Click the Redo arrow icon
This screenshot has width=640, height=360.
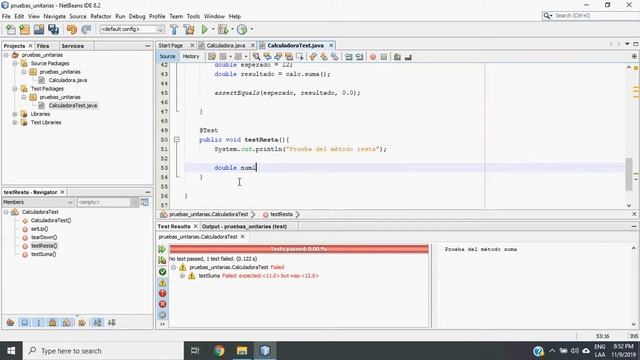pos(86,29)
